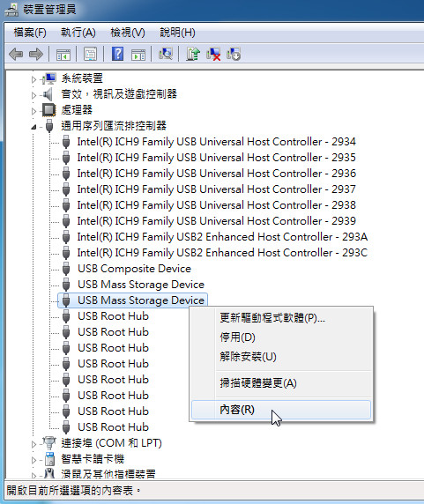The height and width of the screenshot is (504, 424).
Task: Click the Forward arrow toolbar icon
Action: [x=35, y=54]
